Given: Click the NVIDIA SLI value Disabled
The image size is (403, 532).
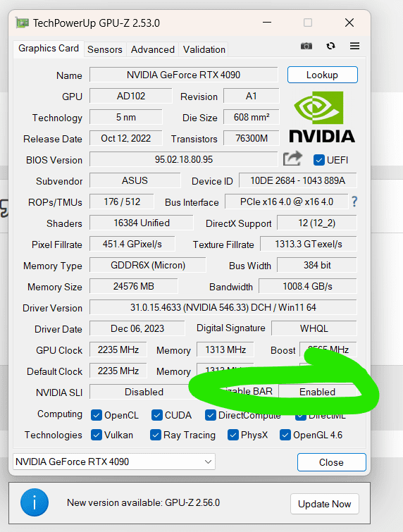Looking at the screenshot, I should (x=144, y=392).
